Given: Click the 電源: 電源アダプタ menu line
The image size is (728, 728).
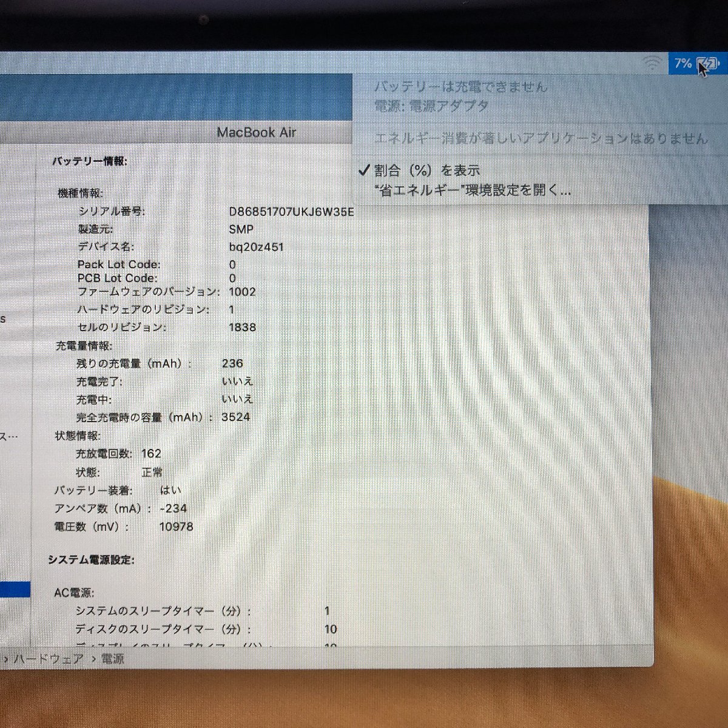Looking at the screenshot, I should pos(431,106).
